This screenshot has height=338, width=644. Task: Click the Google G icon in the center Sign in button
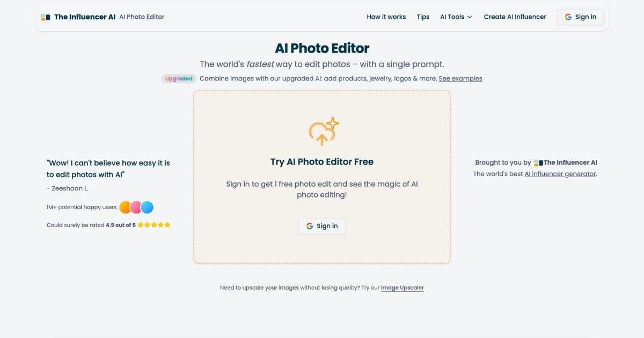310,226
